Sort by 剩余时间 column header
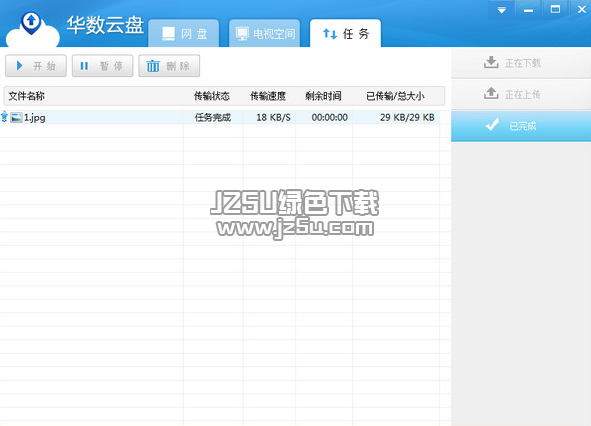 point(323,96)
